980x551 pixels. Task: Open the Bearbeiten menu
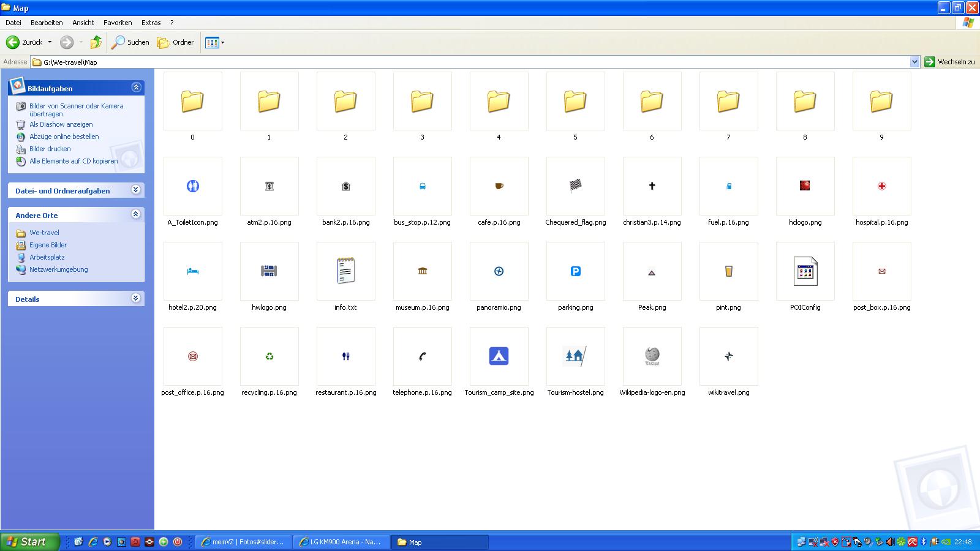[x=47, y=23]
